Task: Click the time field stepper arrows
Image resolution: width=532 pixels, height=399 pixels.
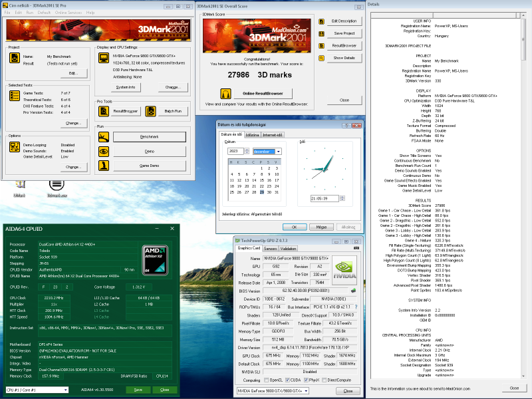Action: [342, 198]
